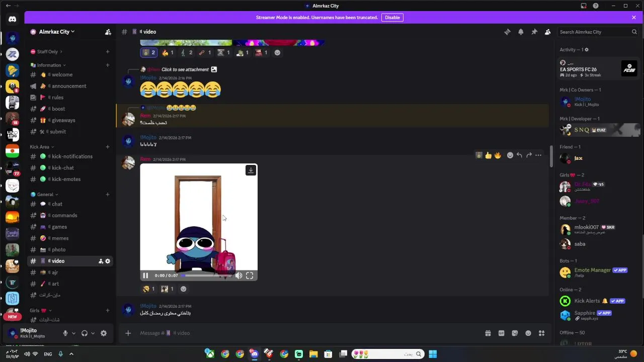The height and width of the screenshot is (362, 644).
Task: Collapse the Girls category
Action: (41, 311)
